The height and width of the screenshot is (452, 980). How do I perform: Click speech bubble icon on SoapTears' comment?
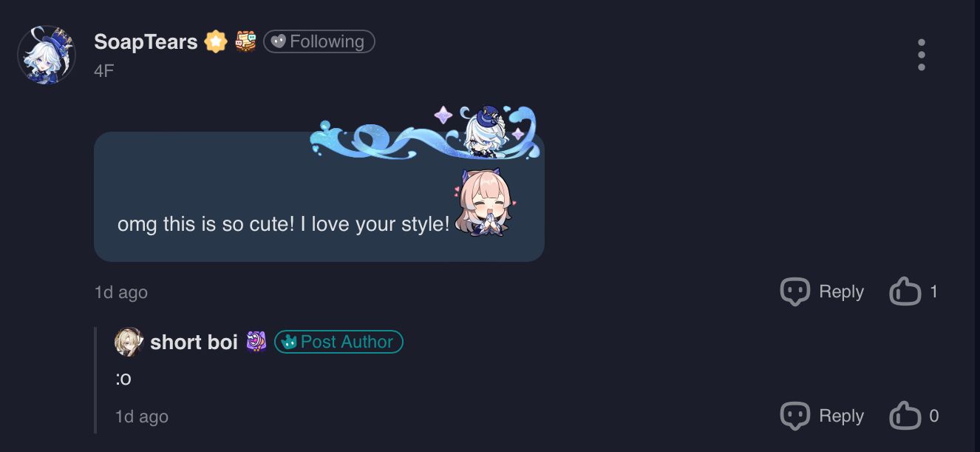click(795, 291)
